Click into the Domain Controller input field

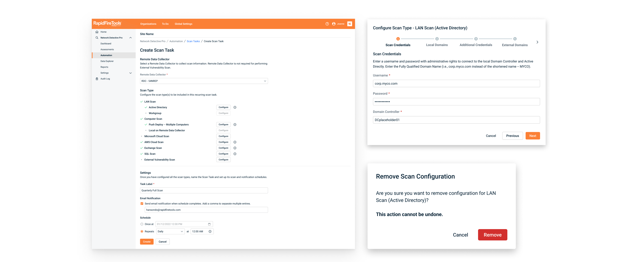pos(456,120)
